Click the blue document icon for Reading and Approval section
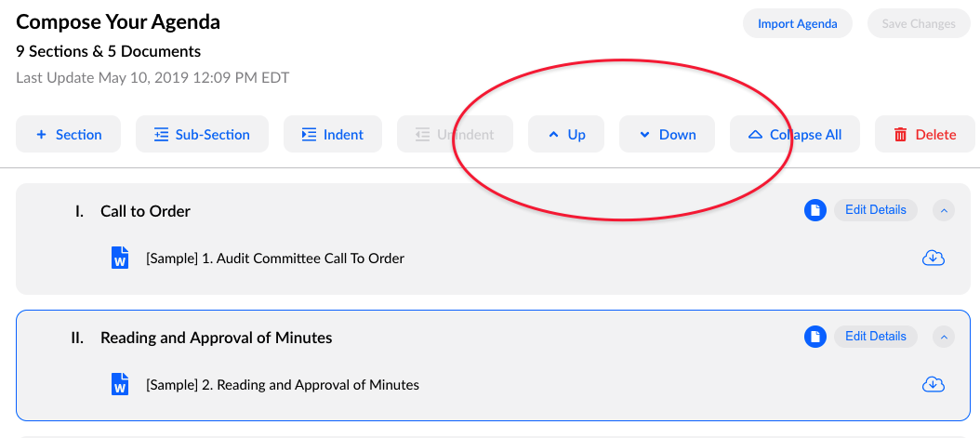The height and width of the screenshot is (438, 980). [815, 337]
